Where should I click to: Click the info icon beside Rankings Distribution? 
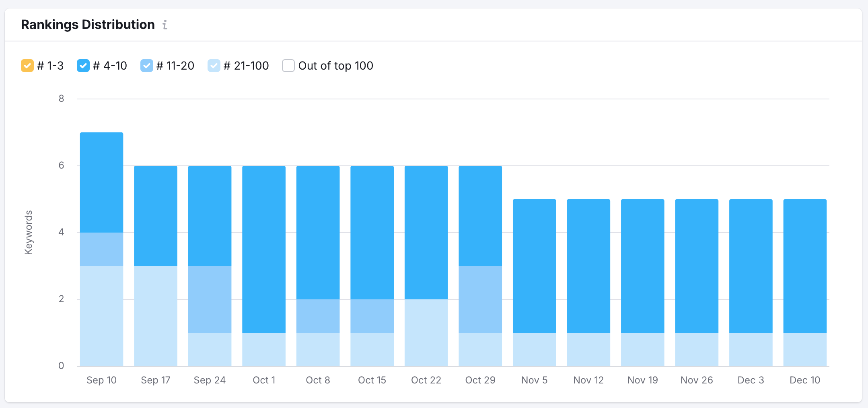click(165, 25)
